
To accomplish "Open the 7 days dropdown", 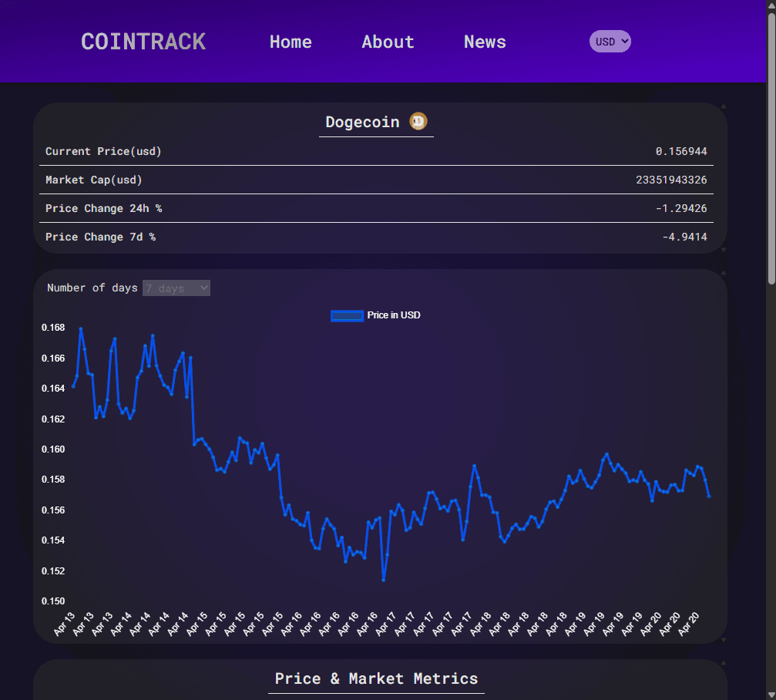I will point(176,288).
